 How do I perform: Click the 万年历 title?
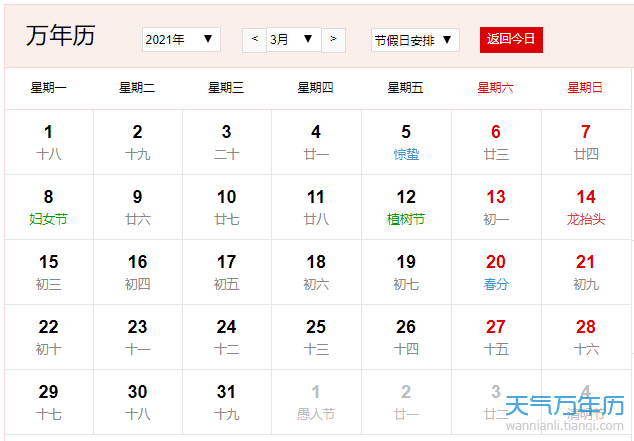point(61,36)
